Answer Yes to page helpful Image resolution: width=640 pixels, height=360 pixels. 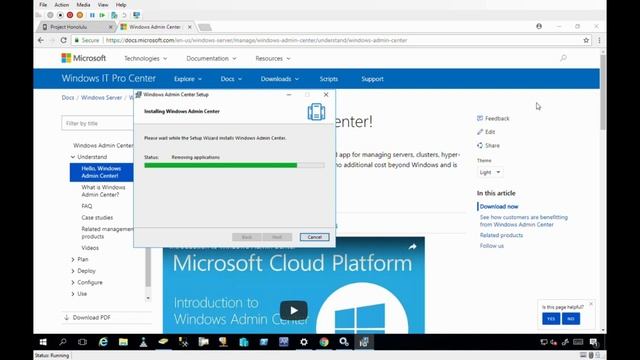pos(551,319)
